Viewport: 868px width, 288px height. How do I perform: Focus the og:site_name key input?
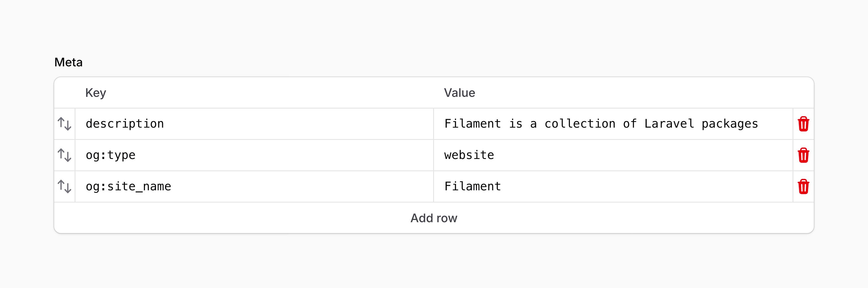tap(236, 186)
